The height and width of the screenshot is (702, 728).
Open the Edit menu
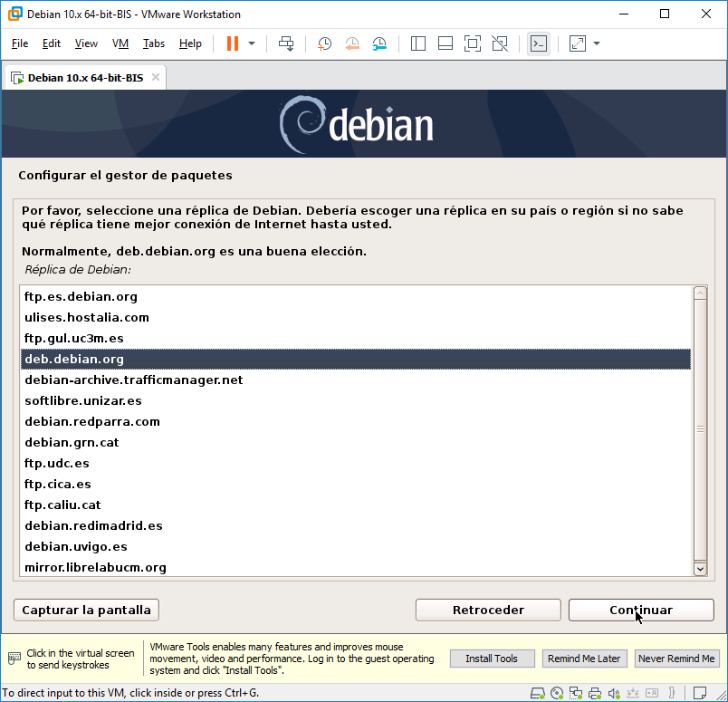coord(51,43)
